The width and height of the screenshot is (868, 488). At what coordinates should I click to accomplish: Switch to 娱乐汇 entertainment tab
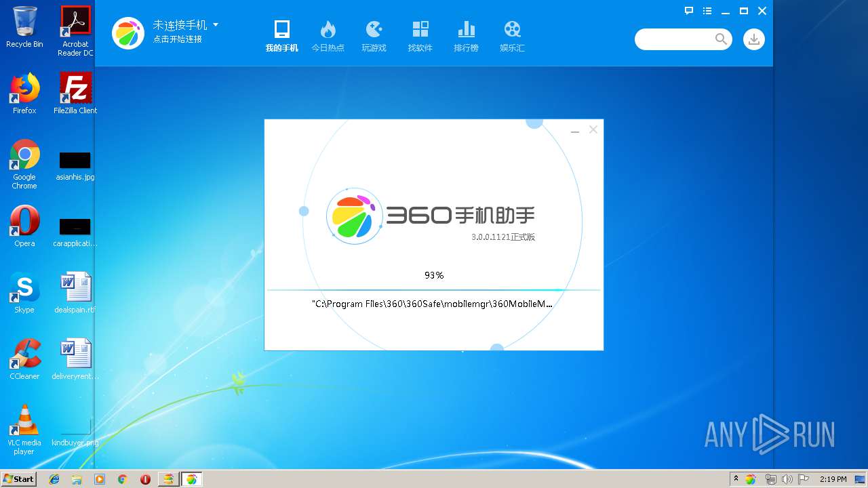coord(512,37)
